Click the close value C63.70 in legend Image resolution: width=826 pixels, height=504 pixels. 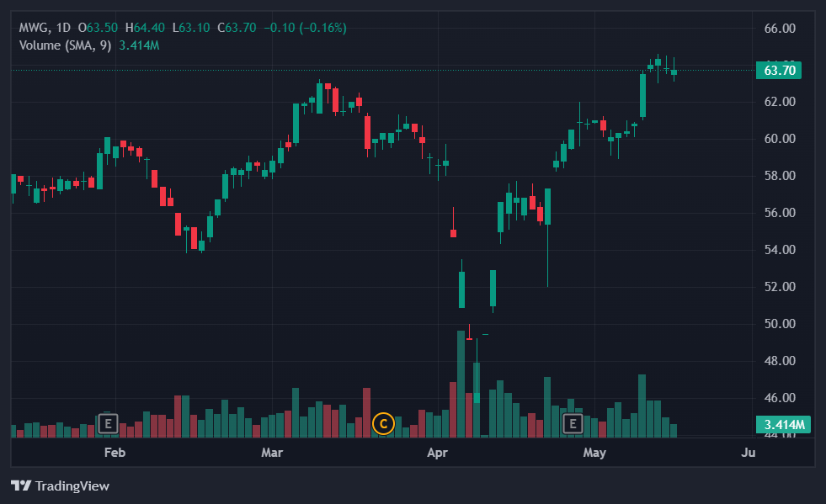(237, 28)
